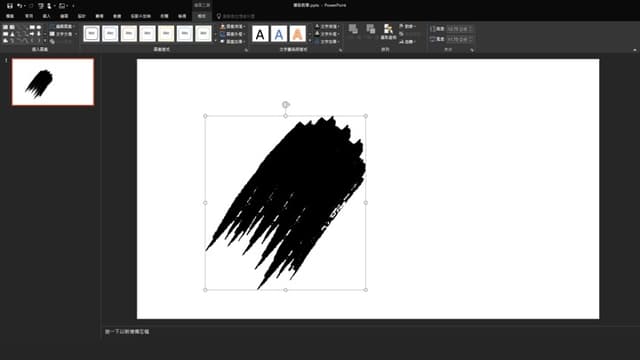Open the Shape Fill dropdown

click(x=233, y=27)
